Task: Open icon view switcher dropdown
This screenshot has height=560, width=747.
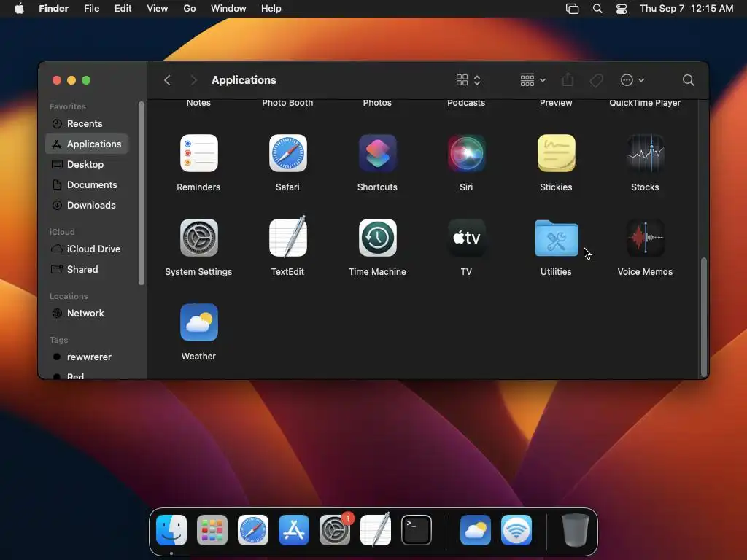Action: coord(468,80)
